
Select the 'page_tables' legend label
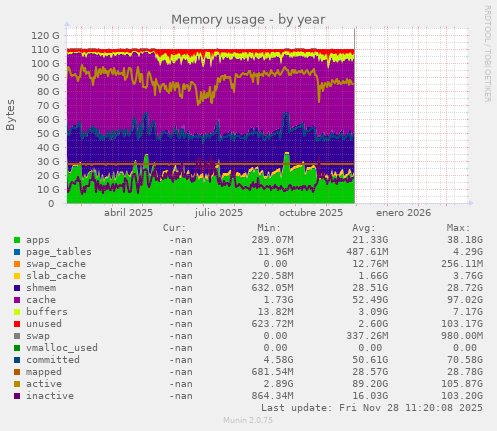tap(59, 252)
